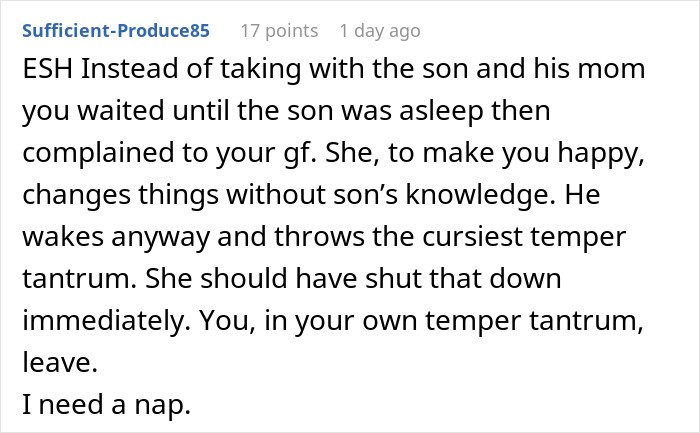Open the "1 day ago" timestamp permalink
Screen dimensions: 700x433
[380, 31]
